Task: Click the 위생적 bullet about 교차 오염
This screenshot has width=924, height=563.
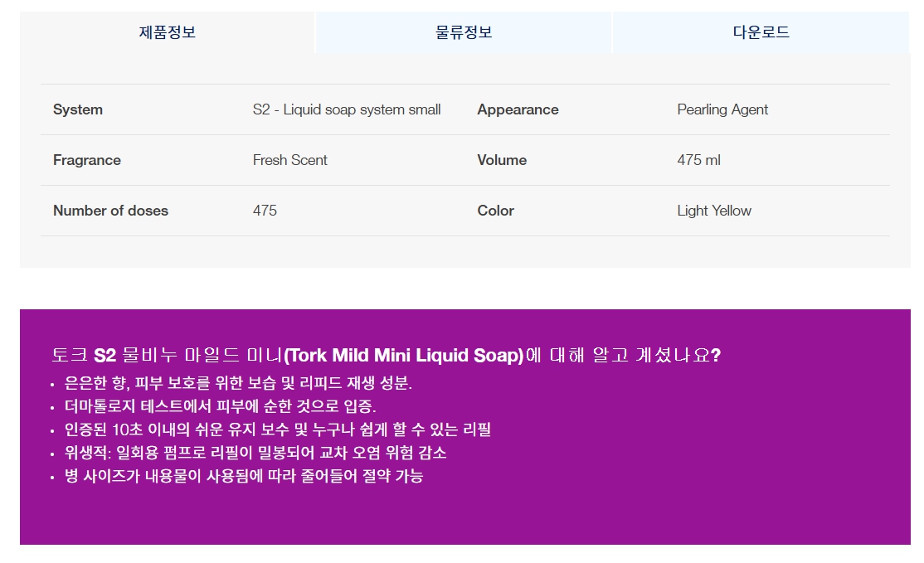Action: (x=255, y=453)
